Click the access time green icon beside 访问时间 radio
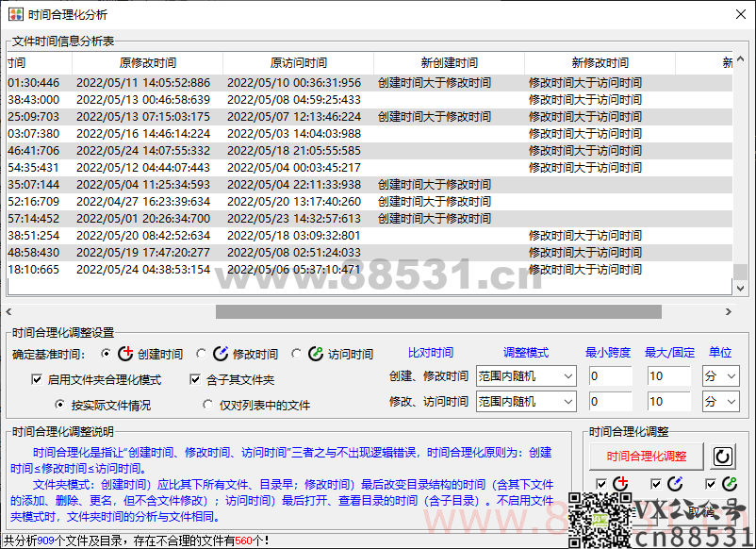The height and width of the screenshot is (549, 756). pyautogui.click(x=316, y=354)
